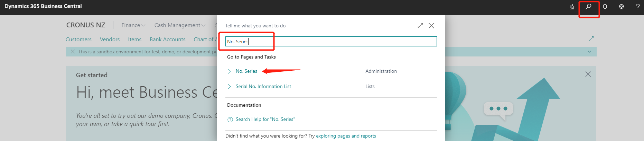Open Serial No. Information List result

click(263, 87)
